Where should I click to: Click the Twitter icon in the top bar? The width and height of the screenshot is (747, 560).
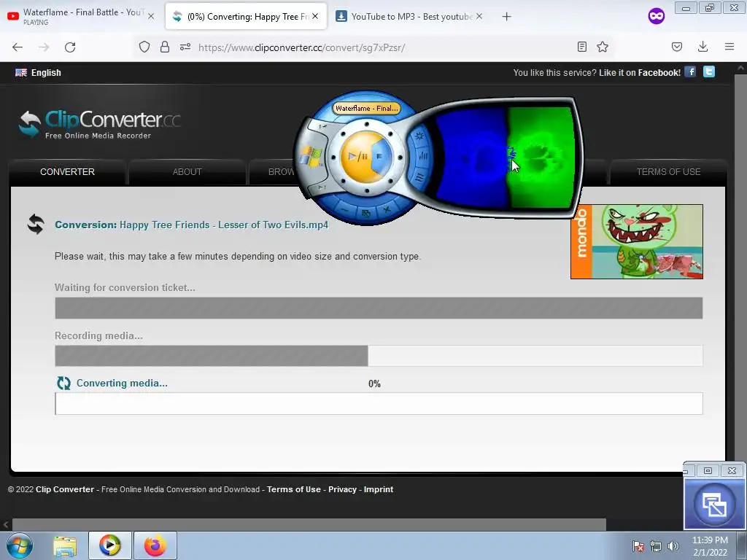[x=709, y=72]
